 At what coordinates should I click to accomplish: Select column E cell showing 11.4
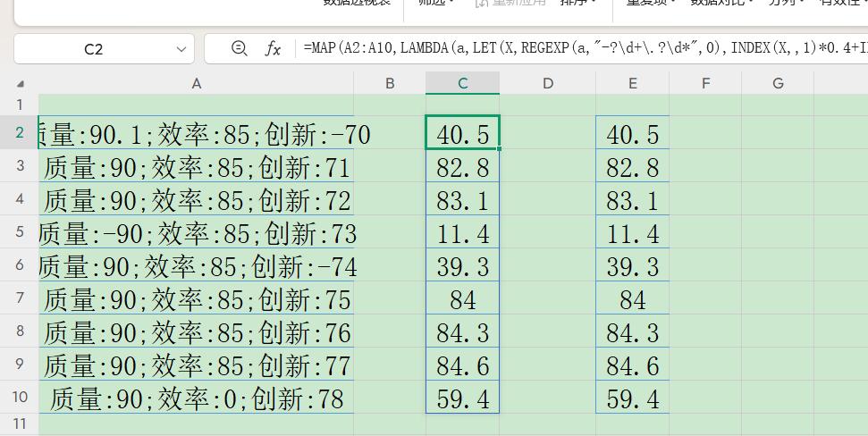coord(632,231)
